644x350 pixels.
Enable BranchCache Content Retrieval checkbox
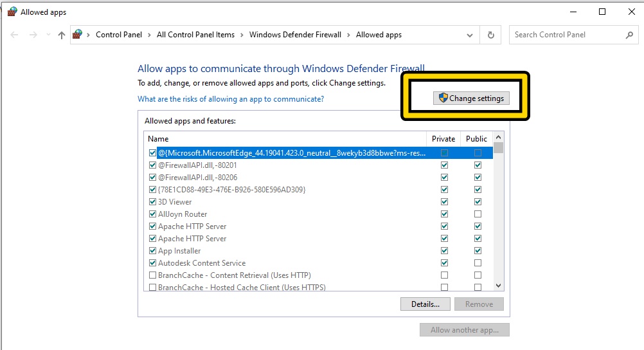pos(152,275)
